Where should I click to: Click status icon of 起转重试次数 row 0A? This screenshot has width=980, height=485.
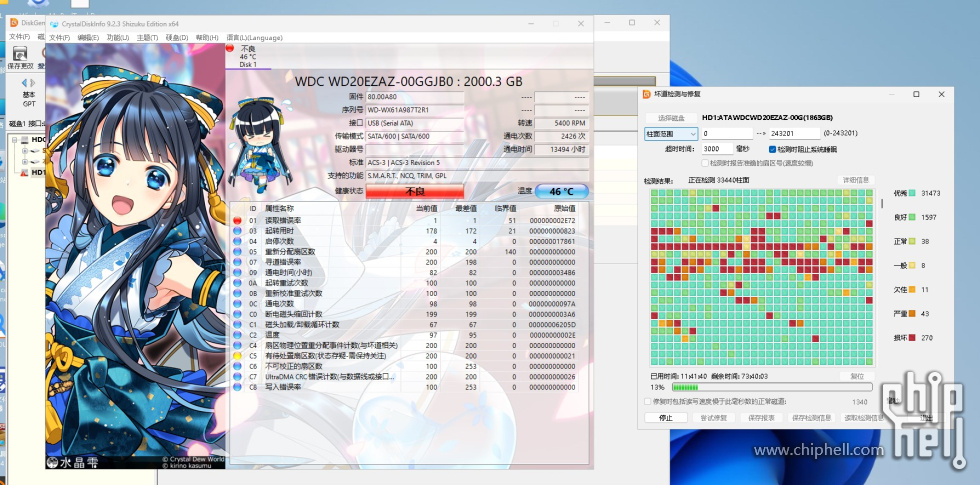pos(237,283)
